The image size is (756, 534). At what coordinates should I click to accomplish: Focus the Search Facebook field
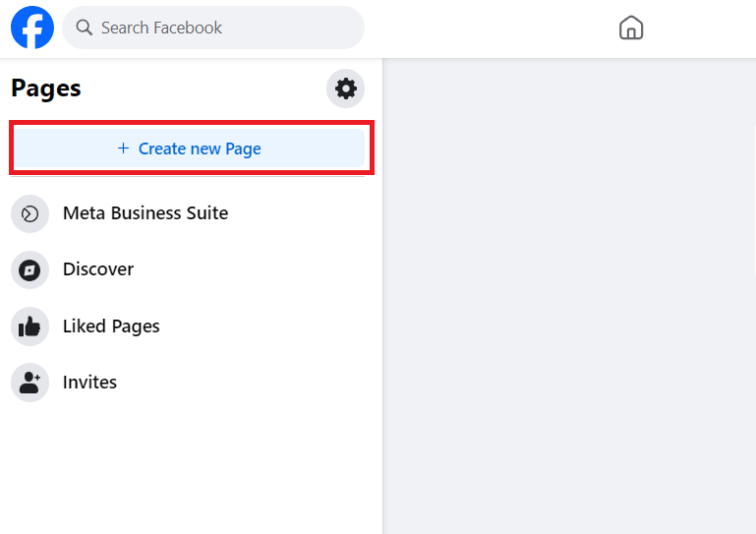coord(213,28)
